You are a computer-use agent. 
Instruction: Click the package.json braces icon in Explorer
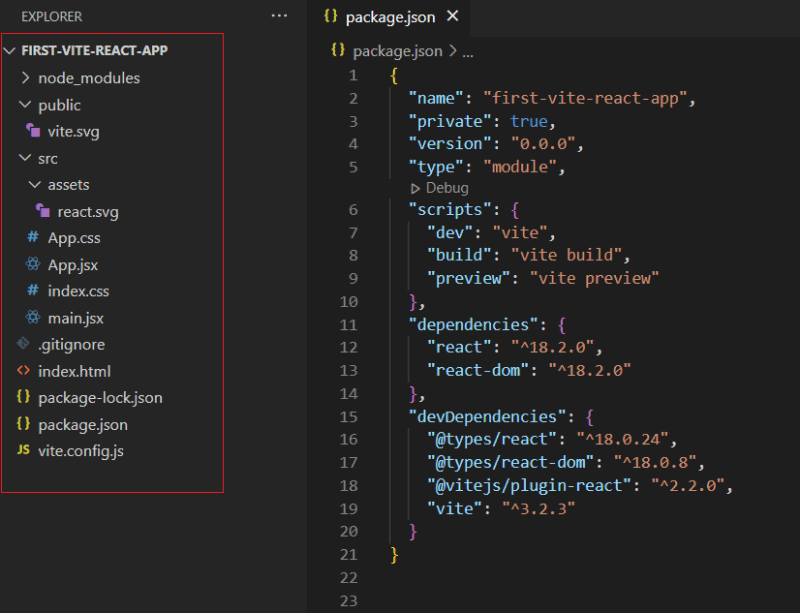(x=23, y=424)
